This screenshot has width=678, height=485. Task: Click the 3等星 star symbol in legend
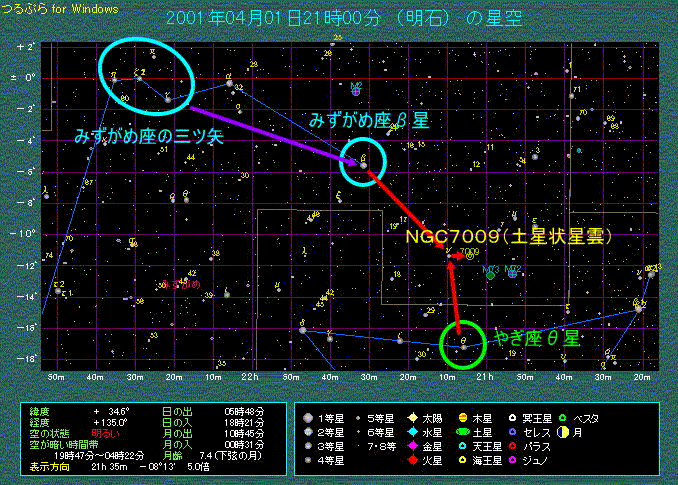tap(308, 446)
